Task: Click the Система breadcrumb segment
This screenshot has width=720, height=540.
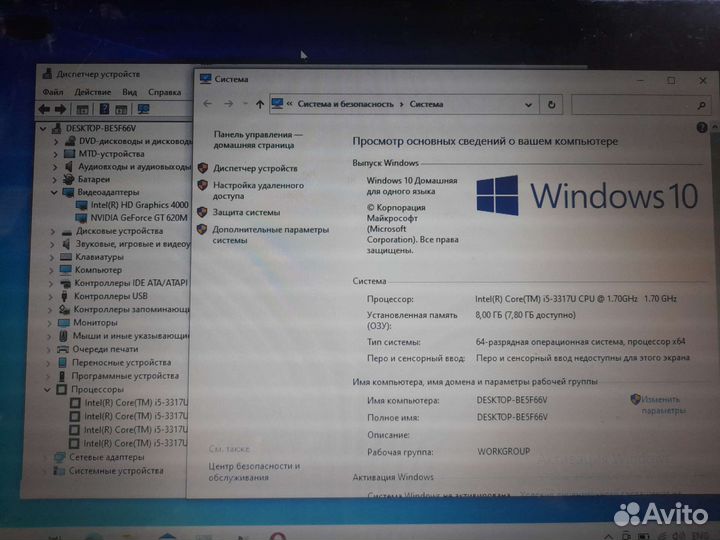Action: (426, 104)
